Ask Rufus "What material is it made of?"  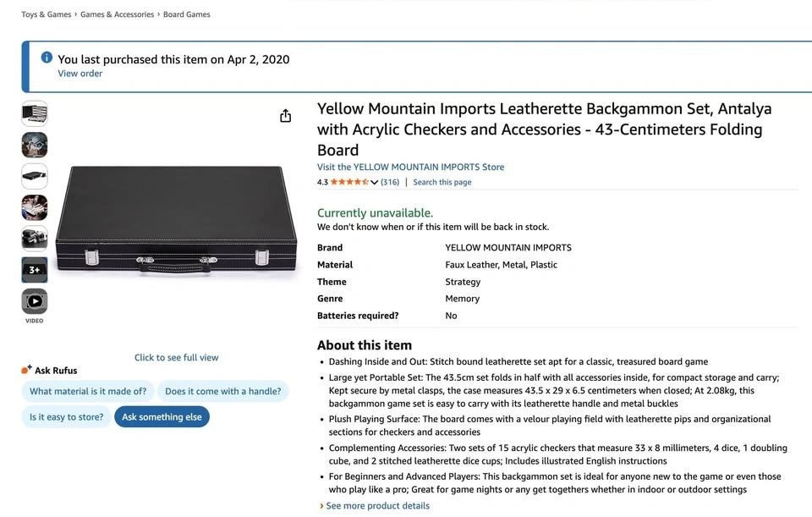point(88,392)
